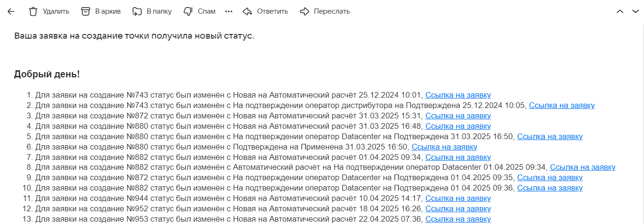
Task: Open request link for №743 Подтверждена 10:05
Action: (561, 106)
